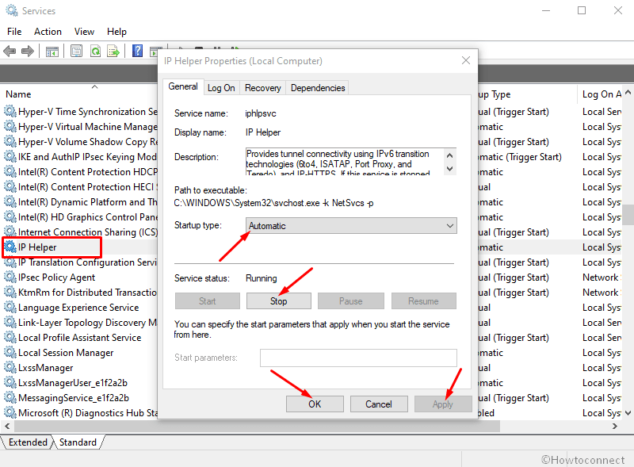Click the blue Help question-mark icon
Screen dimensions: 634x467
coord(137,51)
